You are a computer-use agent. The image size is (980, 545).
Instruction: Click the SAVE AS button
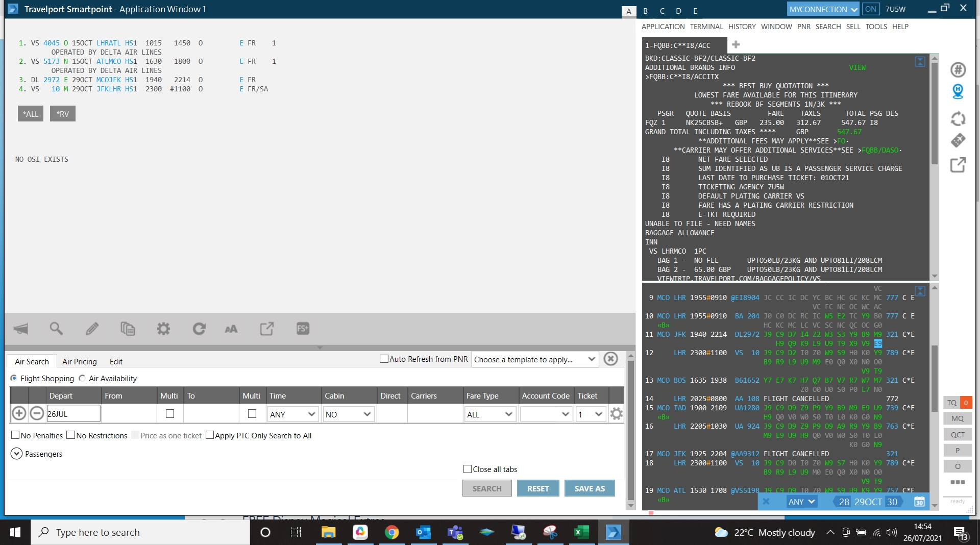590,488
